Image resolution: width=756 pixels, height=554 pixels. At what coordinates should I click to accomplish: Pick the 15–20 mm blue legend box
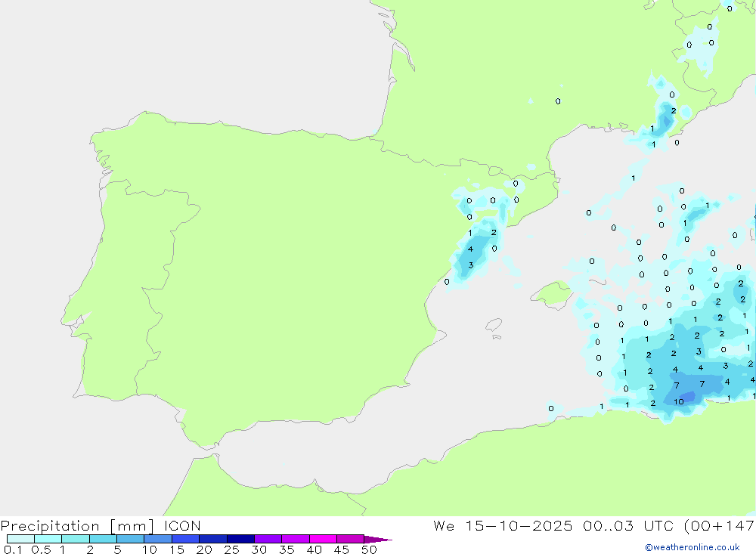pos(185,539)
